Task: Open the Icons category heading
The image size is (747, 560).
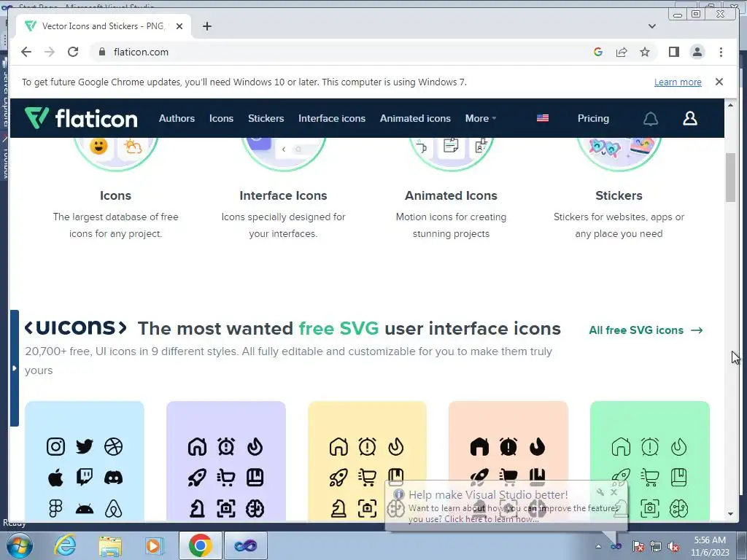Action: click(115, 195)
